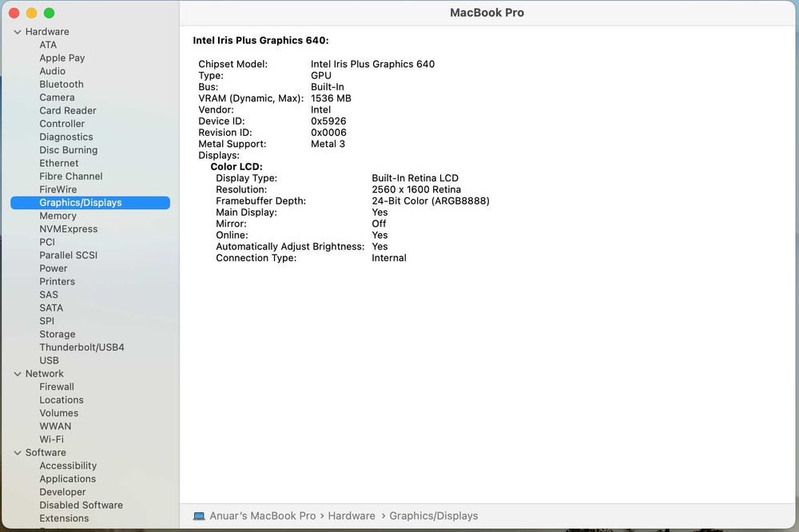Click resolution value 2560 x 1600 Retina

click(x=416, y=189)
